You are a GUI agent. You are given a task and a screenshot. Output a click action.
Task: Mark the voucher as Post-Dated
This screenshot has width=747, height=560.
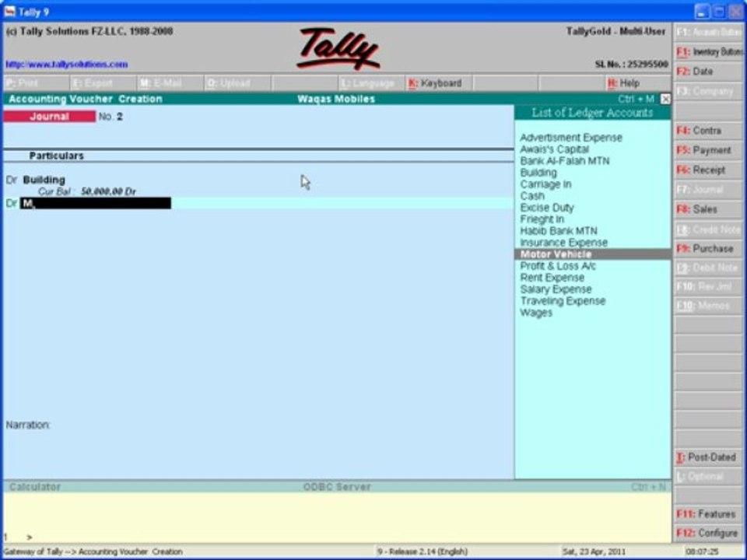tap(709, 457)
